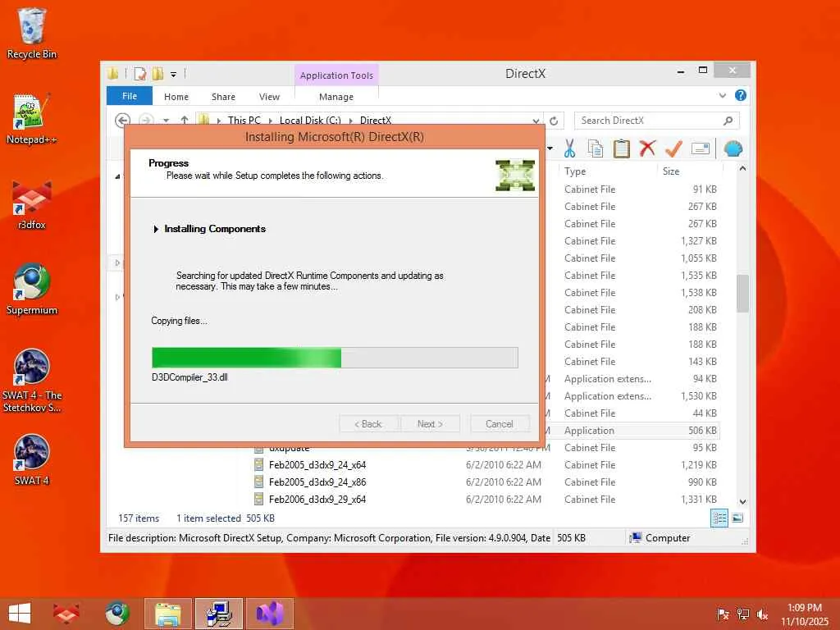This screenshot has height=630, width=840.
Task: Open the Home ribbon tab
Action: 176,97
